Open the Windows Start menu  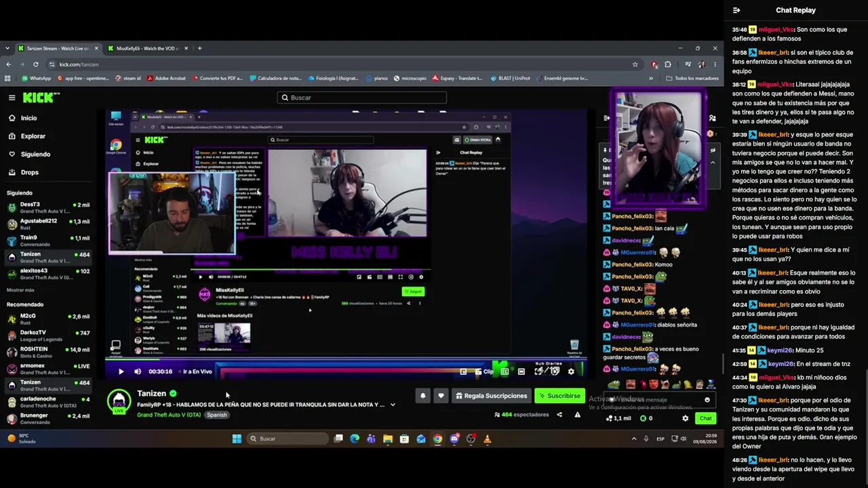(237, 439)
